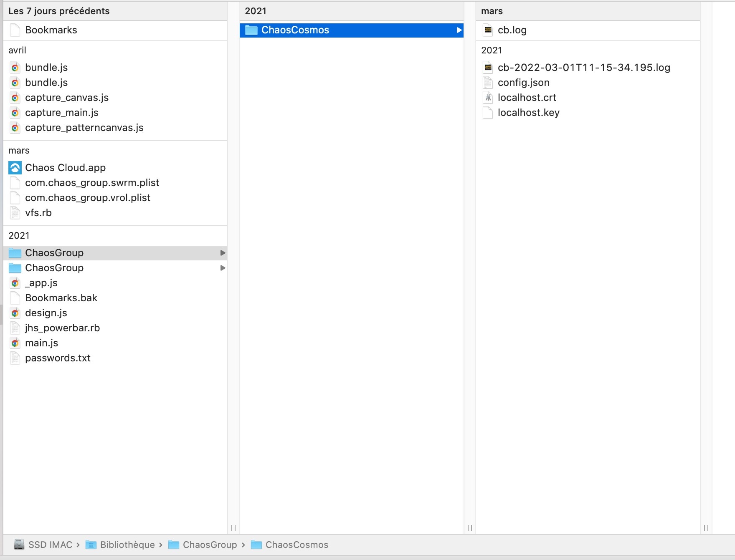Select config.json file name
This screenshot has height=560, width=735.
click(x=524, y=83)
